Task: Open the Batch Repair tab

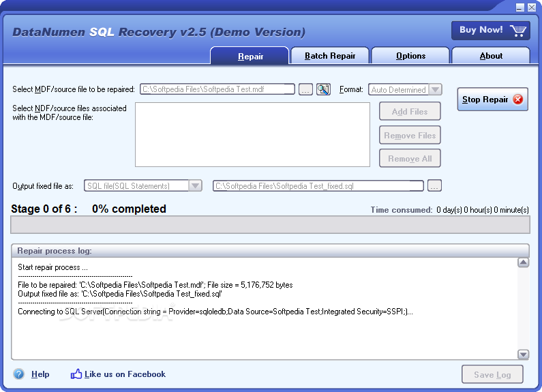Action: 330,56
